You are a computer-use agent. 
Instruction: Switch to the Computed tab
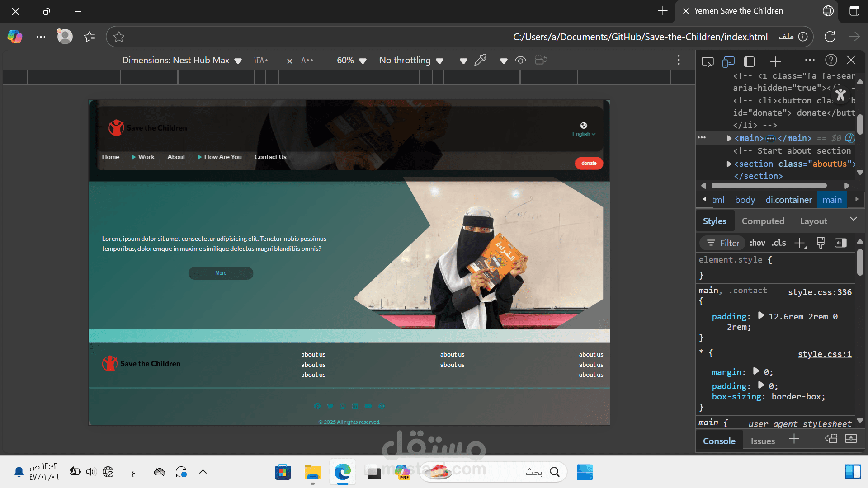click(x=763, y=221)
